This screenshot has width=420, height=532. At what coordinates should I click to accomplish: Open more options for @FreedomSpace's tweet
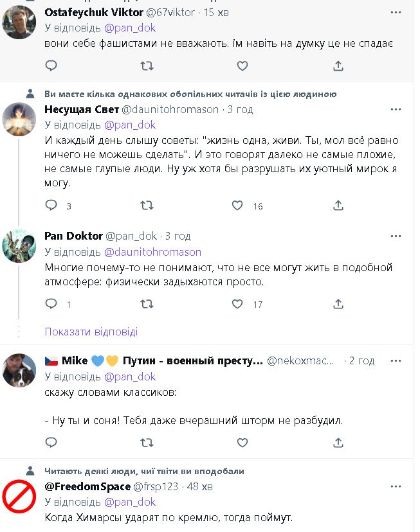point(395,486)
